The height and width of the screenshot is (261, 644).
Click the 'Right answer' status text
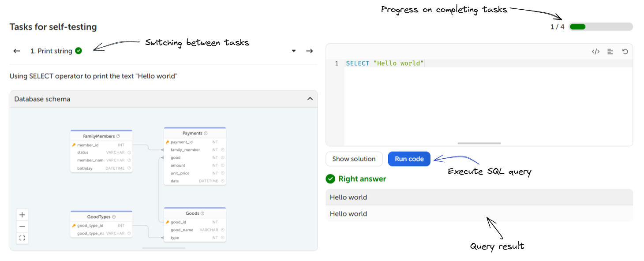click(362, 179)
